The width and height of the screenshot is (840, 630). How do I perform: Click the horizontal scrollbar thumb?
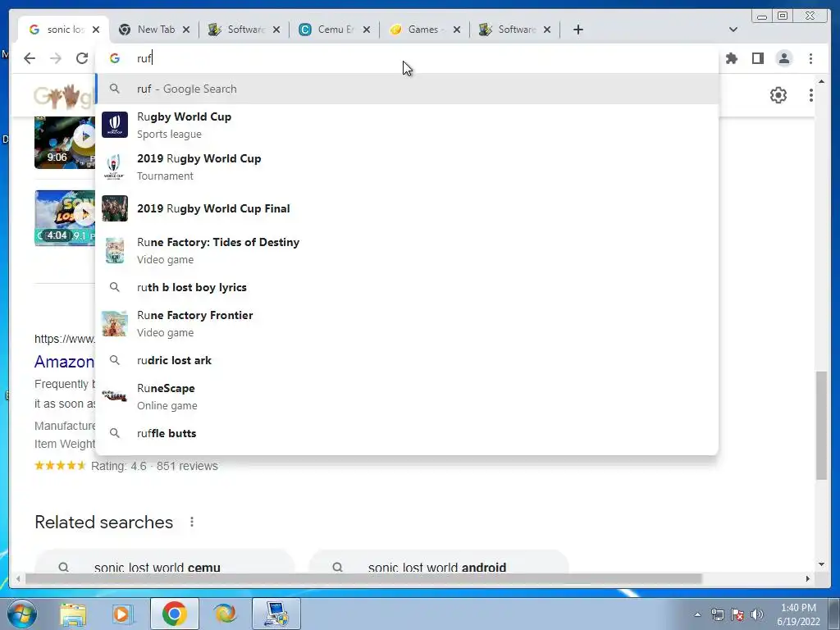(x=363, y=578)
